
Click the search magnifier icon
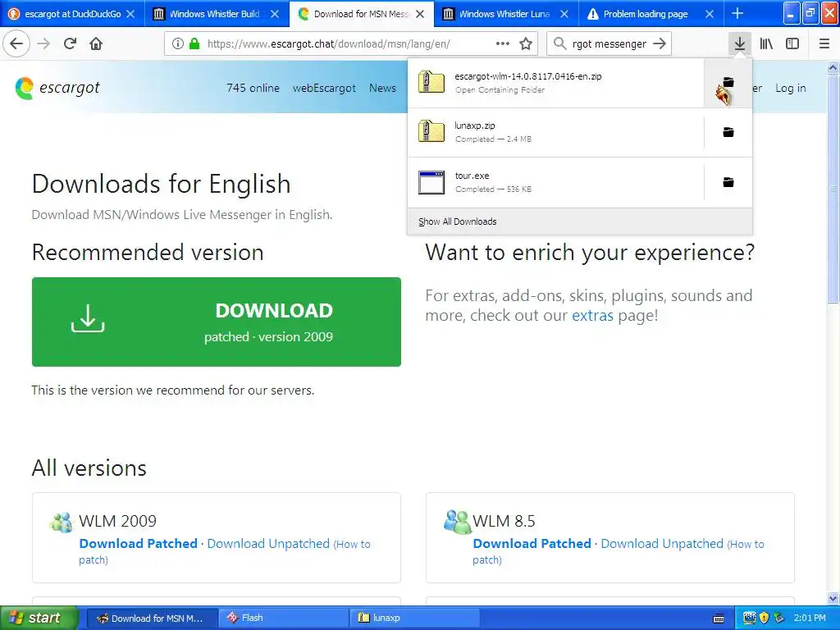pos(559,44)
